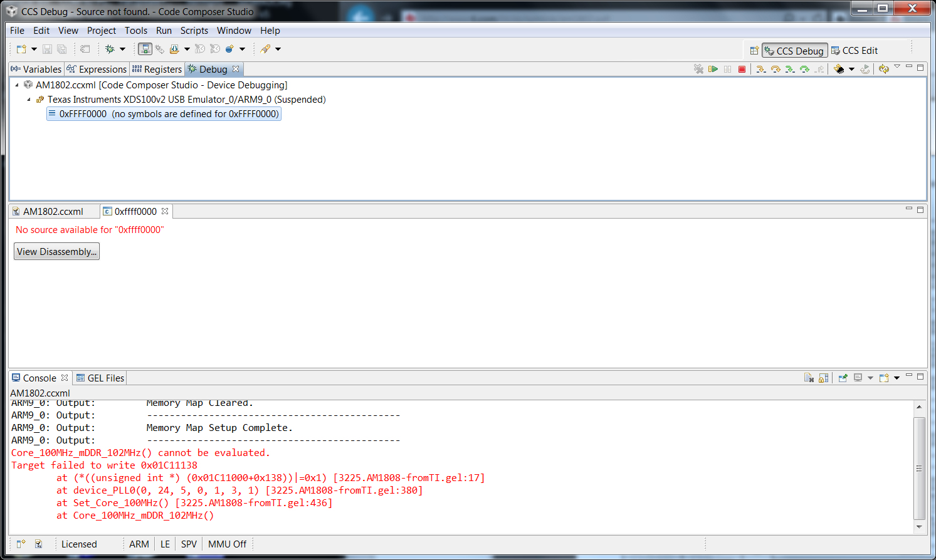Minimize the editor area panel
Screen dimensions: 936x560
[909, 209]
